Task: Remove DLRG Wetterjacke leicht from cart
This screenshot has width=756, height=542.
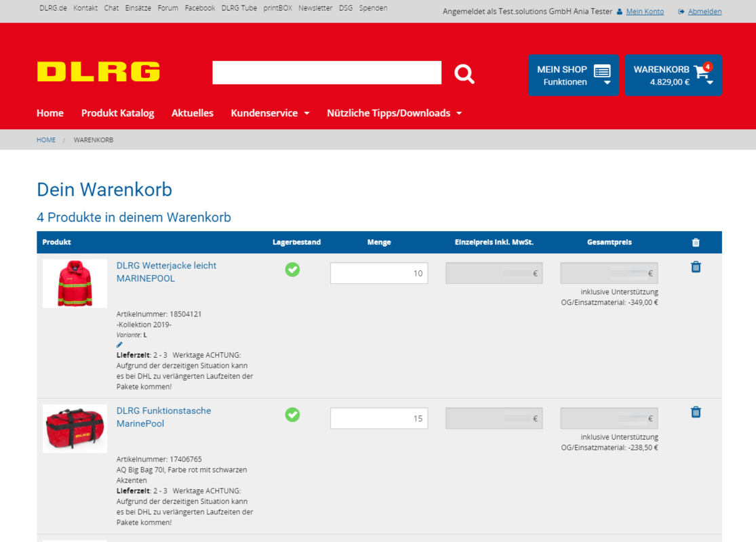Action: 696,267
